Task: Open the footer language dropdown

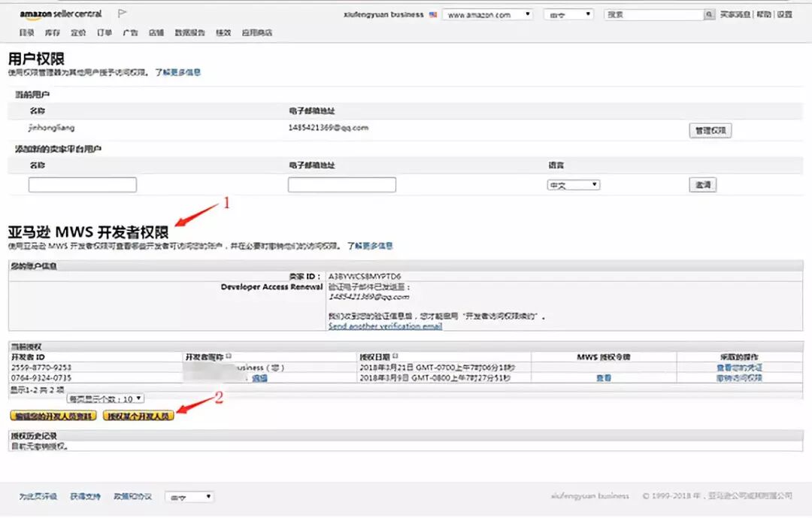Action: [189, 497]
